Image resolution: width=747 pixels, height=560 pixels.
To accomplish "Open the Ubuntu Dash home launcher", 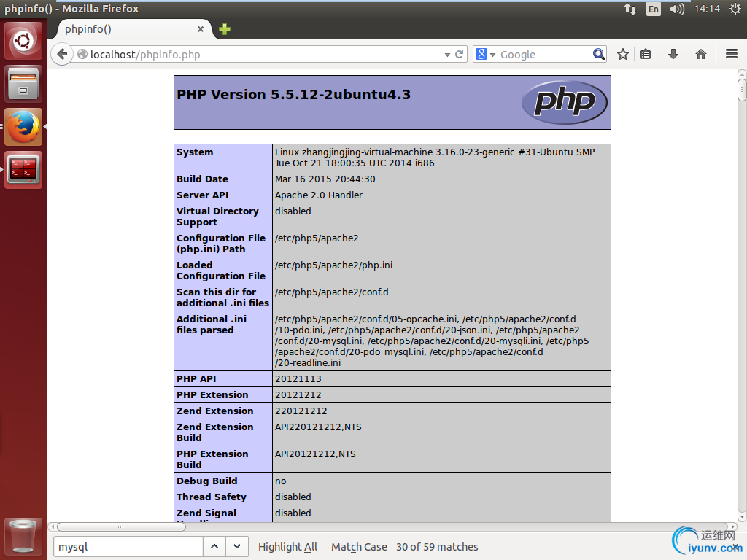I will (23, 41).
